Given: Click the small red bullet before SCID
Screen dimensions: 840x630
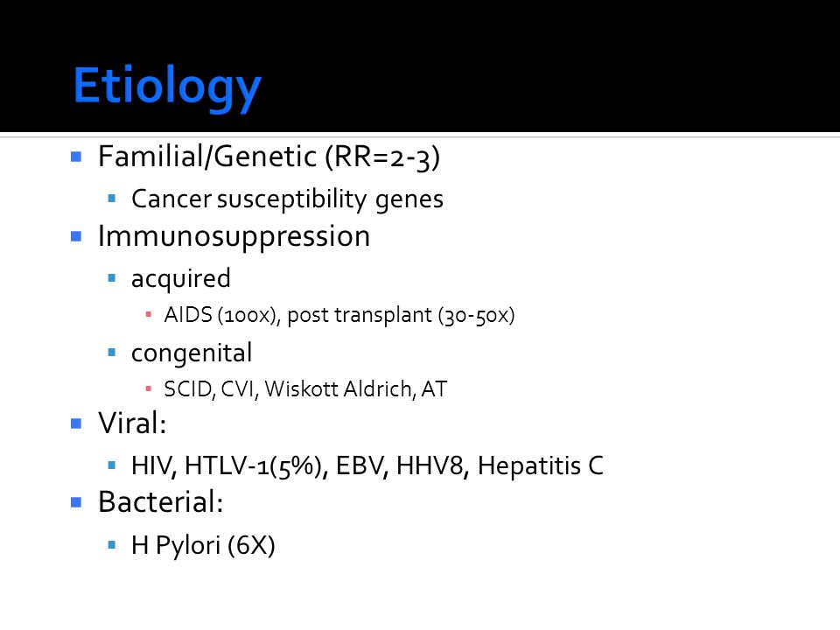Looking at the screenshot, I should pyautogui.click(x=149, y=388).
